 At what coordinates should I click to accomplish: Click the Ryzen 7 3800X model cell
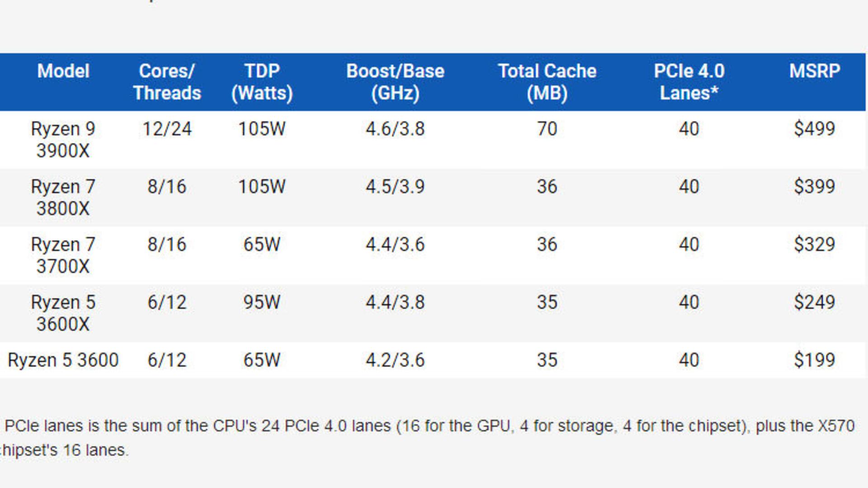(x=63, y=198)
